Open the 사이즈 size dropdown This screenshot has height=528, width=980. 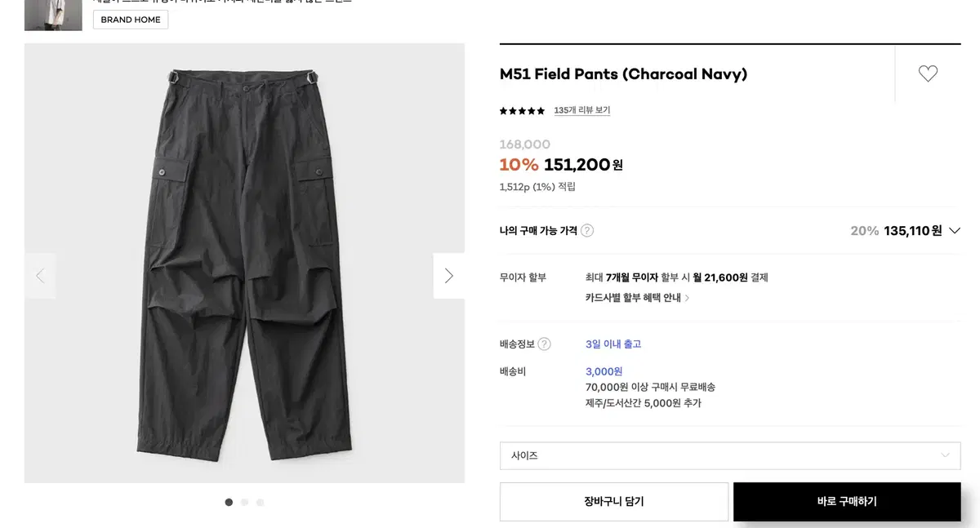click(x=729, y=455)
